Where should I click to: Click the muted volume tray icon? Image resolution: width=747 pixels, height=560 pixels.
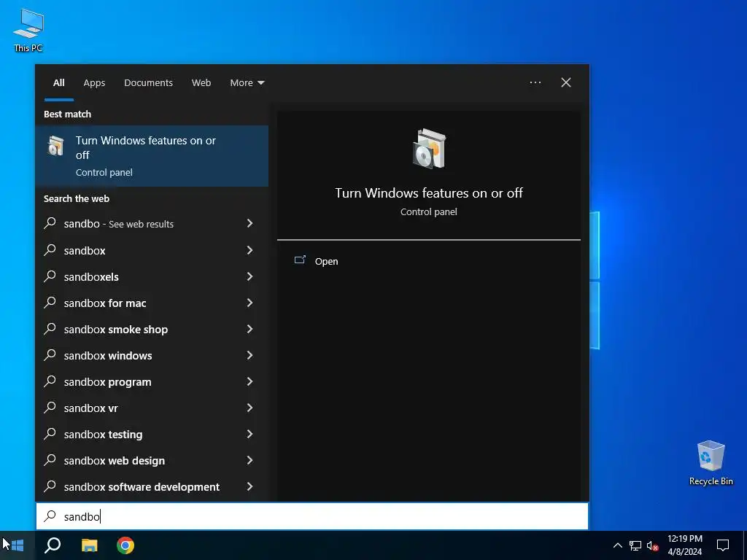click(x=652, y=545)
